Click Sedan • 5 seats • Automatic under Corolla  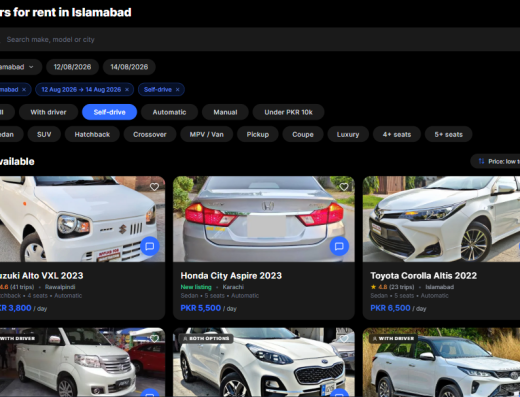[x=409, y=296]
